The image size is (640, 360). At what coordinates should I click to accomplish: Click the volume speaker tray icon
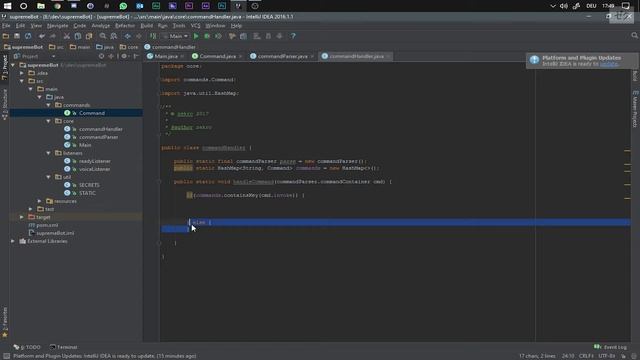click(x=564, y=6)
